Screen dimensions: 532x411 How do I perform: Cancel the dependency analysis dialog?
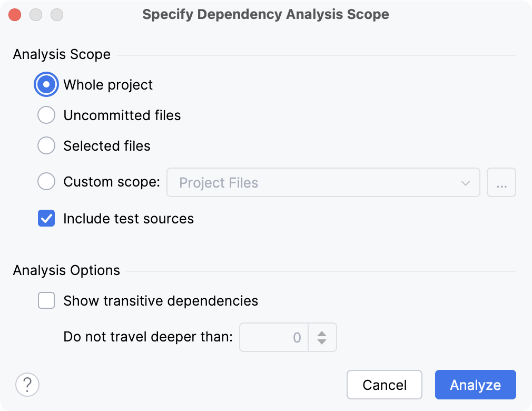pyautogui.click(x=384, y=385)
